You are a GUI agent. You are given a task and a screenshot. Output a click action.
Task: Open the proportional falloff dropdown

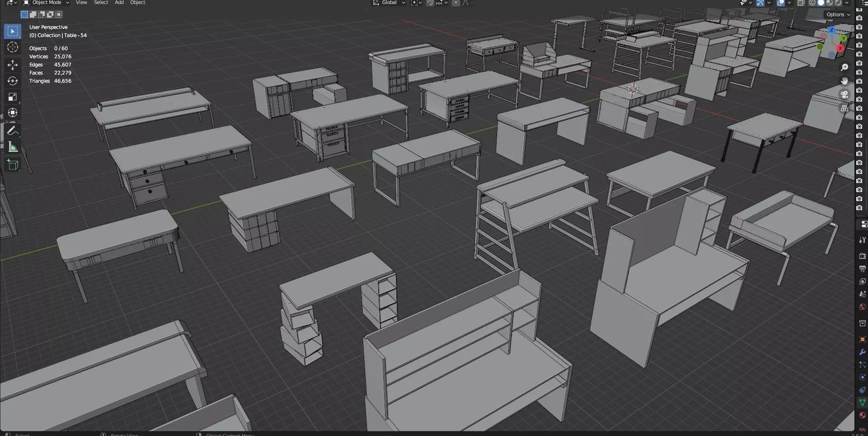(x=467, y=3)
